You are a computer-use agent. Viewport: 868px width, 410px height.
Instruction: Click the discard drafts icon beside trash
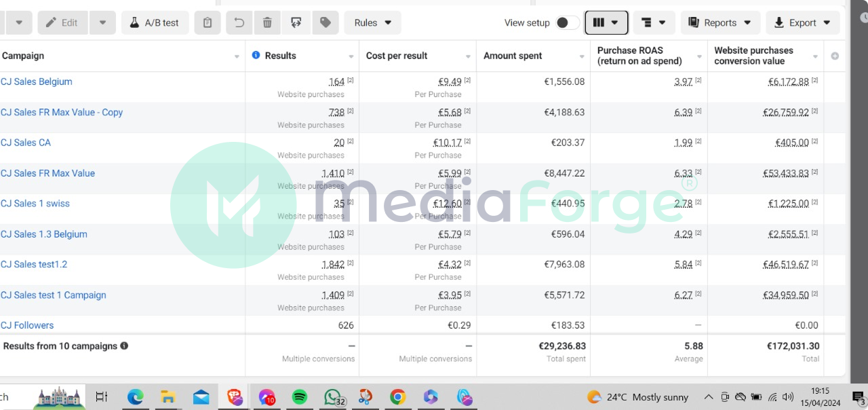pos(296,22)
